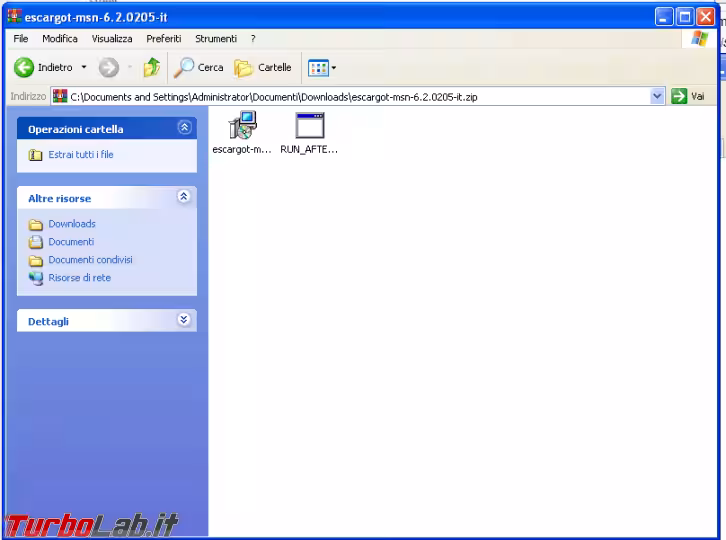Image resolution: width=726 pixels, height=540 pixels.
Task: Open the Indietro history dropdown arrow
Action: tap(84, 68)
